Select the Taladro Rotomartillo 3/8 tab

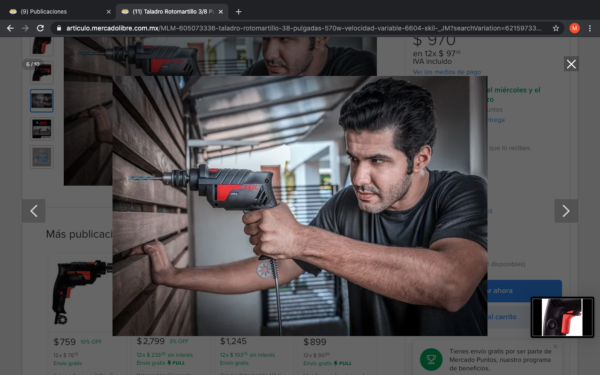172,12
